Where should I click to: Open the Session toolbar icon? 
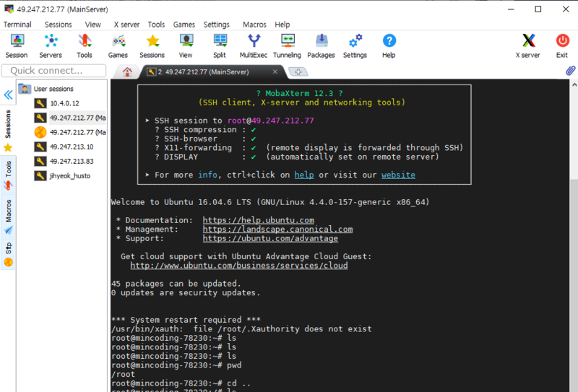pyautogui.click(x=17, y=46)
